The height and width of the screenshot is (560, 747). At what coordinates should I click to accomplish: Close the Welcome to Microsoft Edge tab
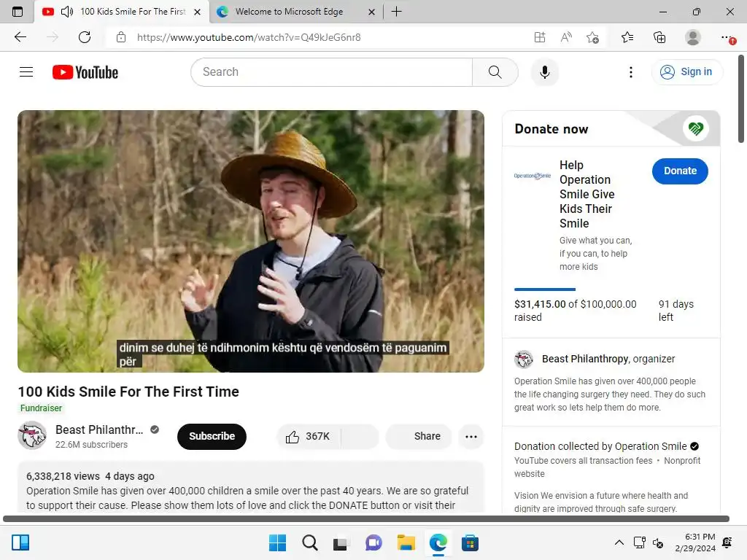[x=371, y=12]
